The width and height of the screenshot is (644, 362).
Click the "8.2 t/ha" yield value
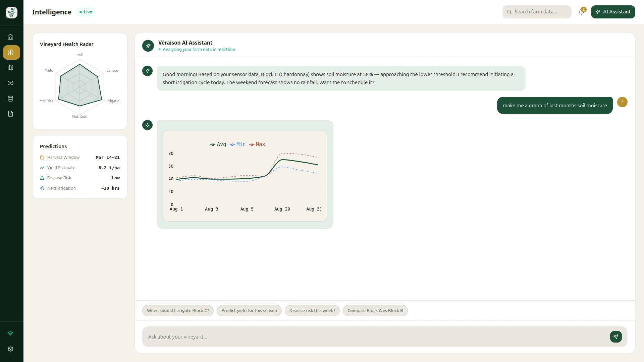tap(109, 168)
